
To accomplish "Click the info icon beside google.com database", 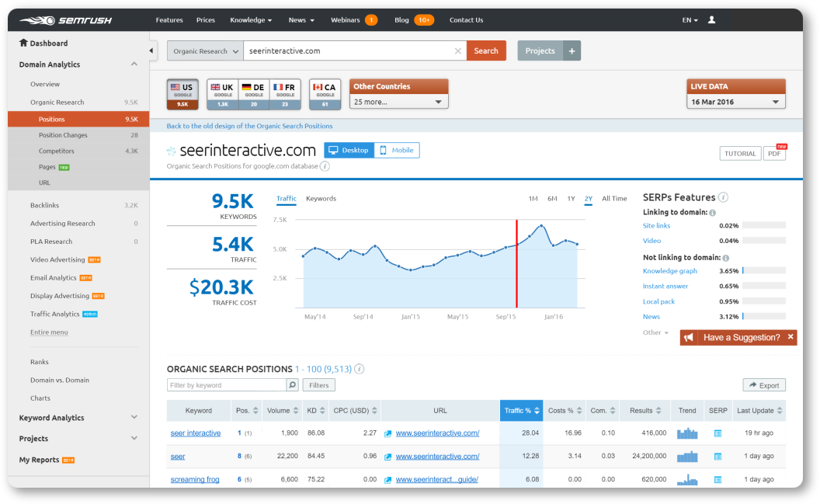I will [x=325, y=166].
